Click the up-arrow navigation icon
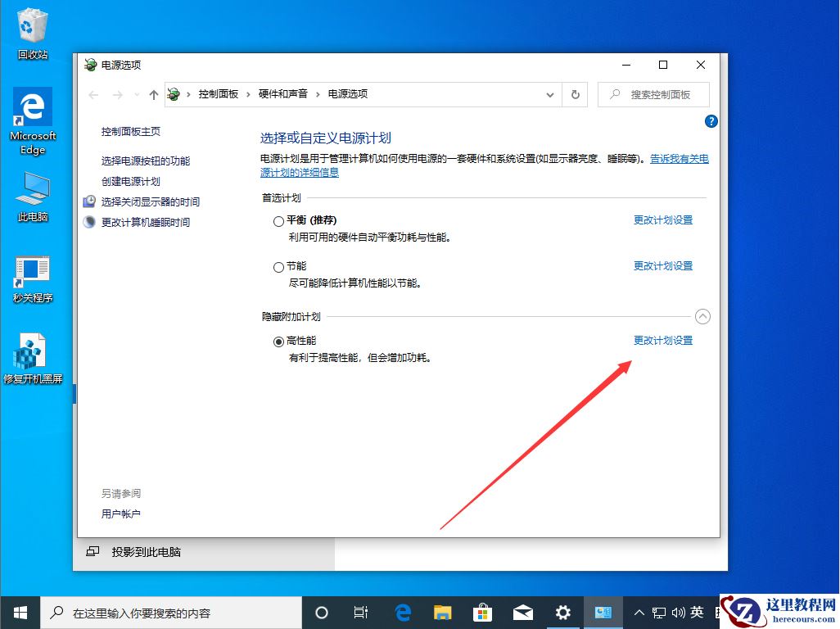The image size is (840, 629). point(153,94)
